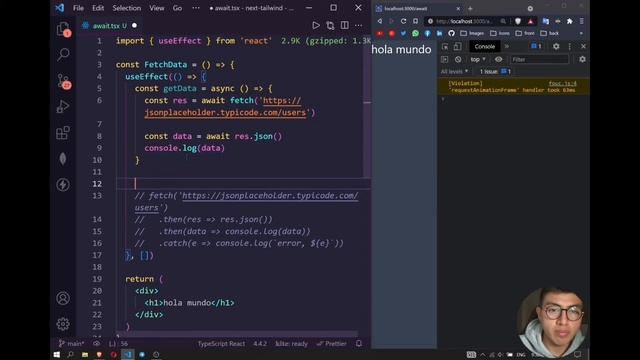The image size is (640, 360).
Task: Open Twitter bookmark
Action: point(403,33)
